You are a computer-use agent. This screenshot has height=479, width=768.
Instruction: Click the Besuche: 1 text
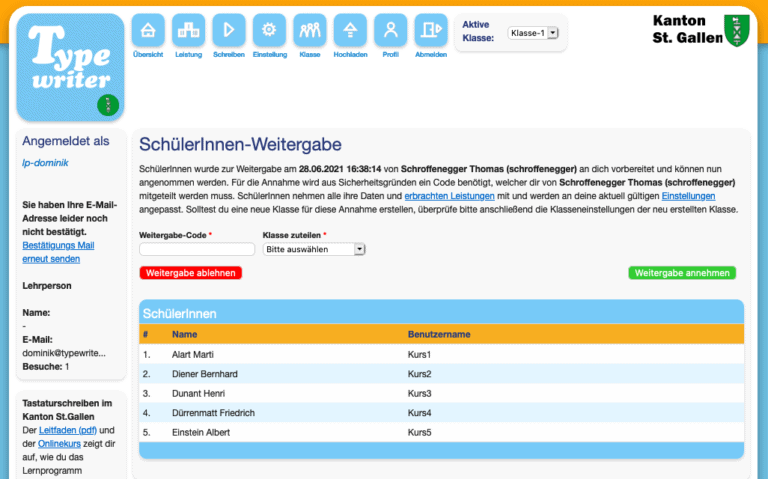tap(46, 366)
